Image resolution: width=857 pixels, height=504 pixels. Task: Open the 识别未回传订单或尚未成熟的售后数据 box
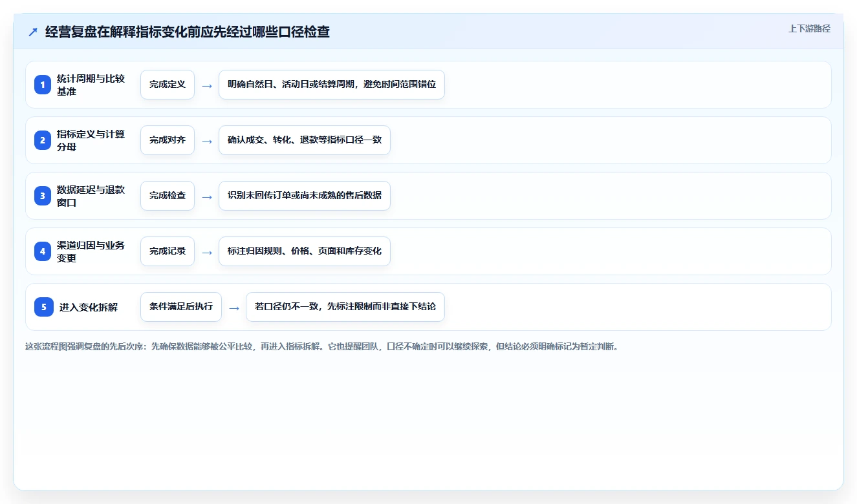tap(305, 196)
